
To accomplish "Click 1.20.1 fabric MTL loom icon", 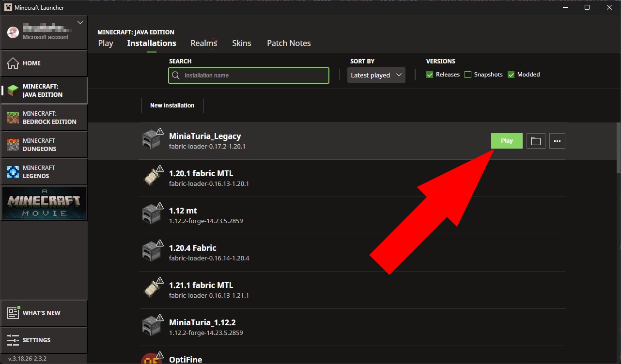I will tap(152, 177).
